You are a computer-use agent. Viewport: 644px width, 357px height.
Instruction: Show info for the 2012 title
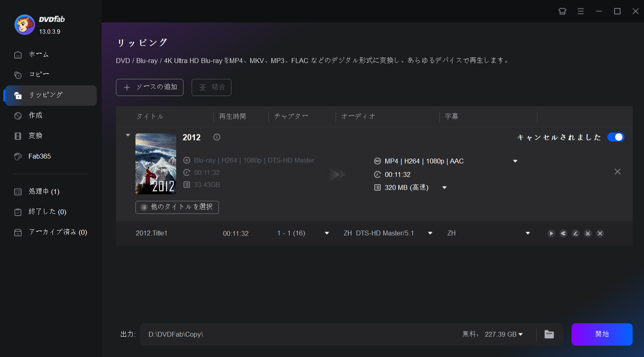(217, 137)
